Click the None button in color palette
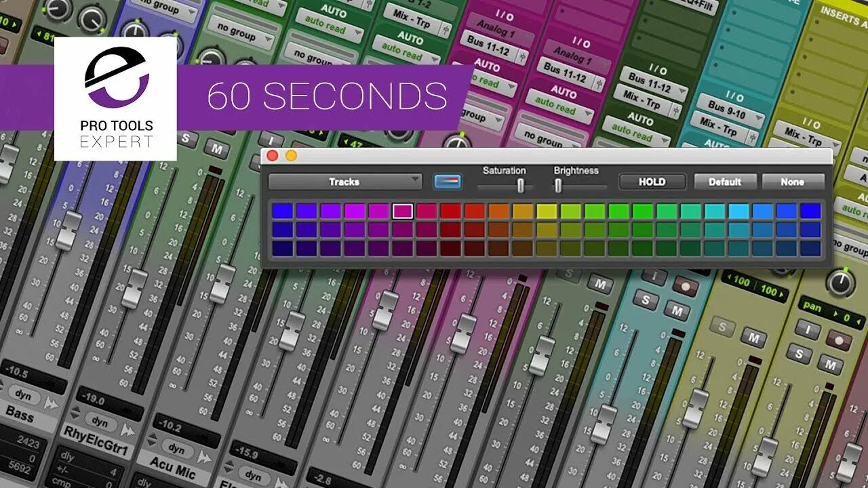The image size is (868, 488). tap(793, 182)
